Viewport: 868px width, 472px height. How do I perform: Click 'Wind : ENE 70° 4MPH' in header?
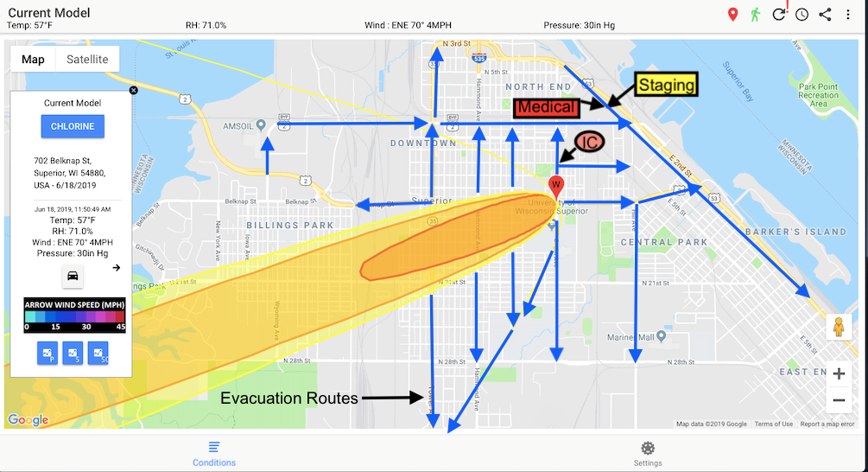[x=408, y=25]
